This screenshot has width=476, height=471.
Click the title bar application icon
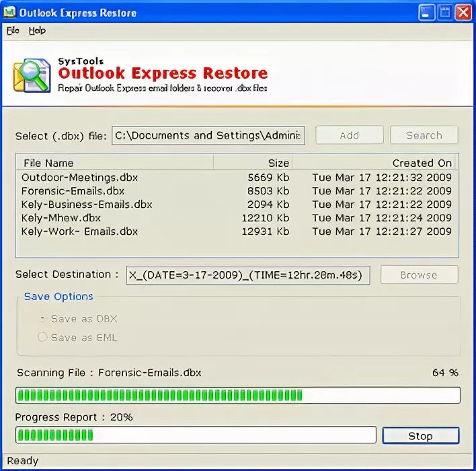tap(9, 13)
